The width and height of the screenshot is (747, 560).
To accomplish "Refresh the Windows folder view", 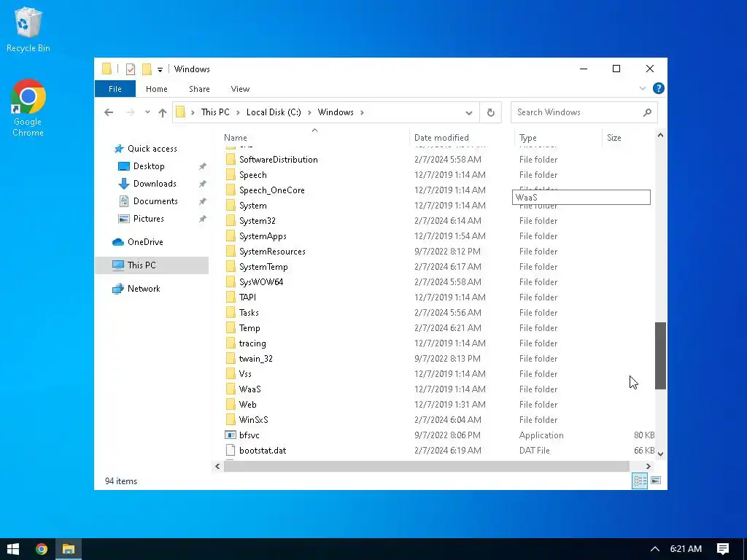I will [x=491, y=113].
